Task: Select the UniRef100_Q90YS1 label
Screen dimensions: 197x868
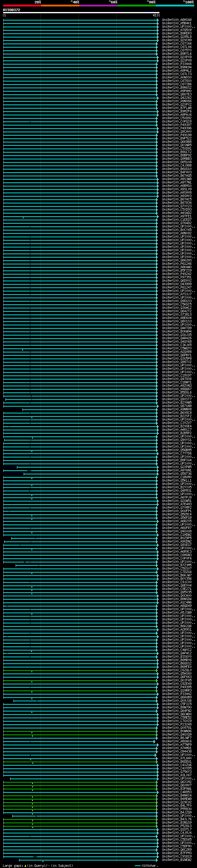Action: pos(177,439)
